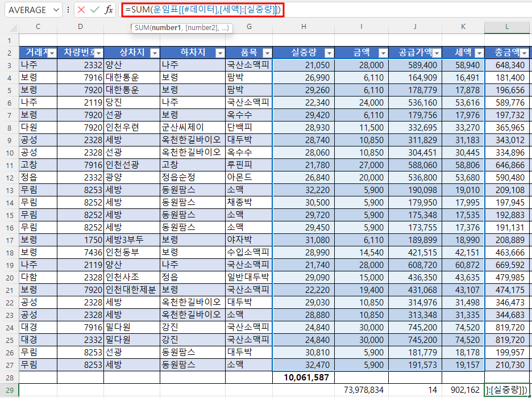
Task: Select 금액 value 19,400
Action: pos(361,290)
